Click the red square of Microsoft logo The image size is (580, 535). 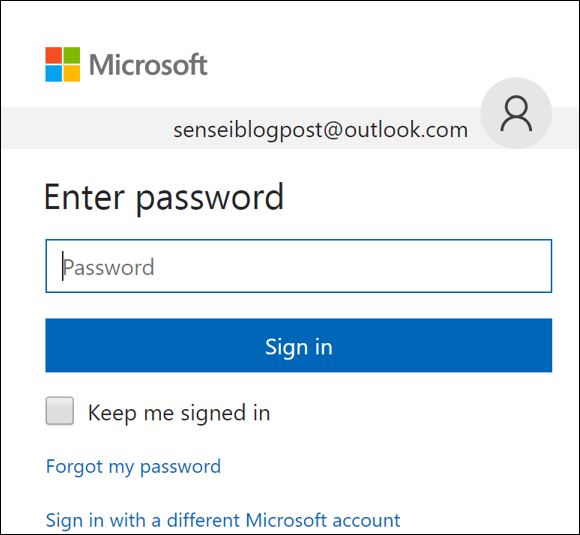click(x=54, y=55)
